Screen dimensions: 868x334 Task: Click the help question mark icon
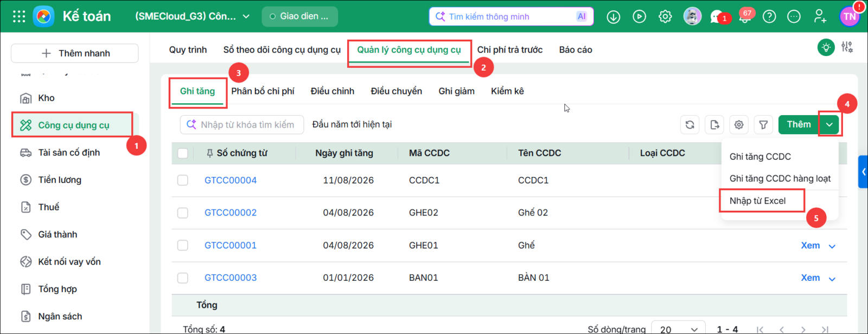[x=769, y=17]
